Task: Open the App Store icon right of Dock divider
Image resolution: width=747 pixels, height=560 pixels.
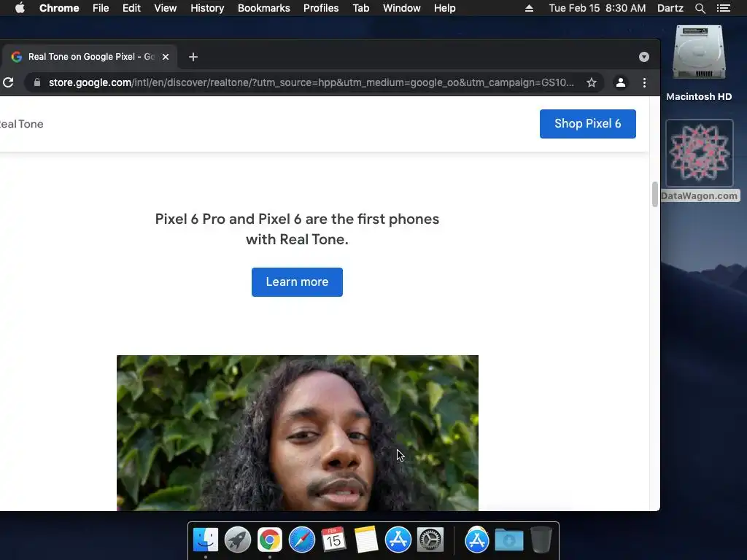Action: 477,540
